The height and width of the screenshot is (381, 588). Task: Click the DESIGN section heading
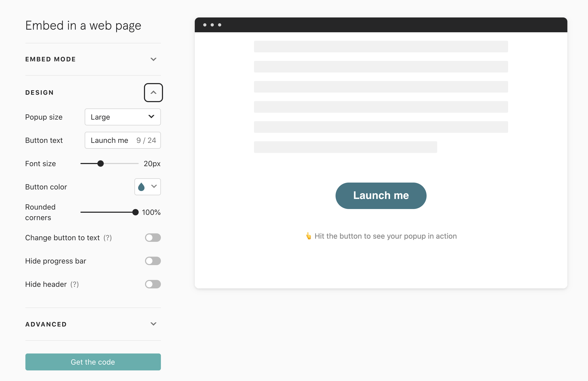tap(39, 93)
